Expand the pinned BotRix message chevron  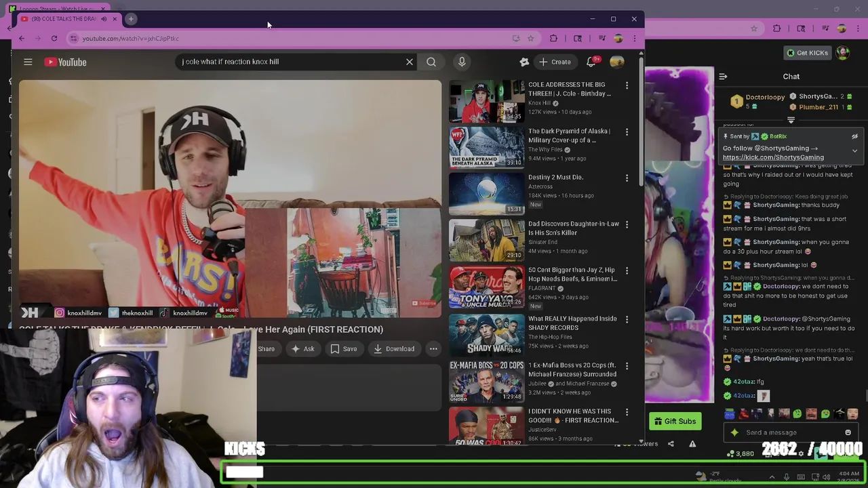(x=854, y=150)
